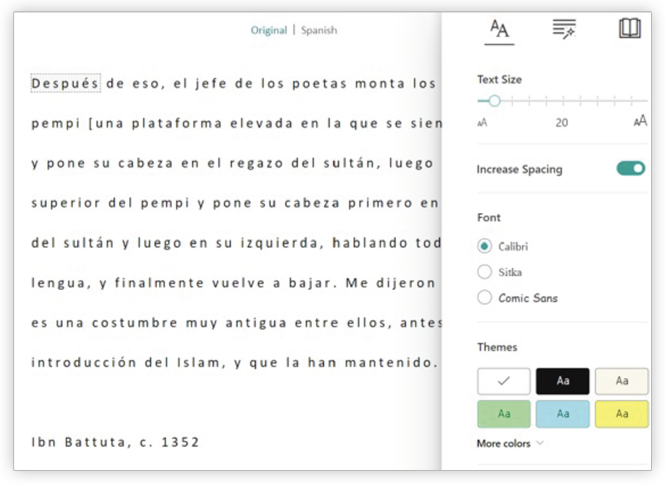The width and height of the screenshot is (666, 488).
Task: Adjust the Text Size slider handle
Action: point(494,101)
